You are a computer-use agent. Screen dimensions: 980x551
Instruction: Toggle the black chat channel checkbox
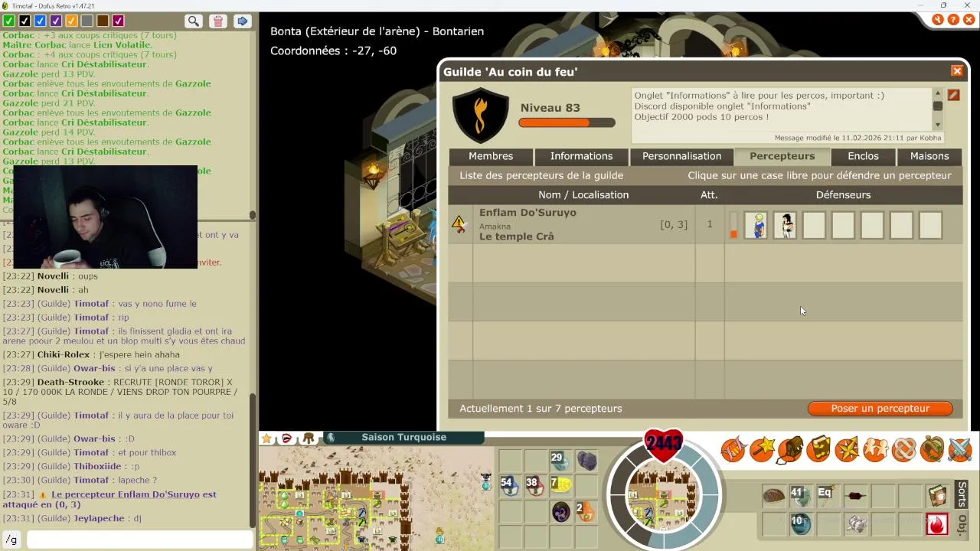[24, 21]
